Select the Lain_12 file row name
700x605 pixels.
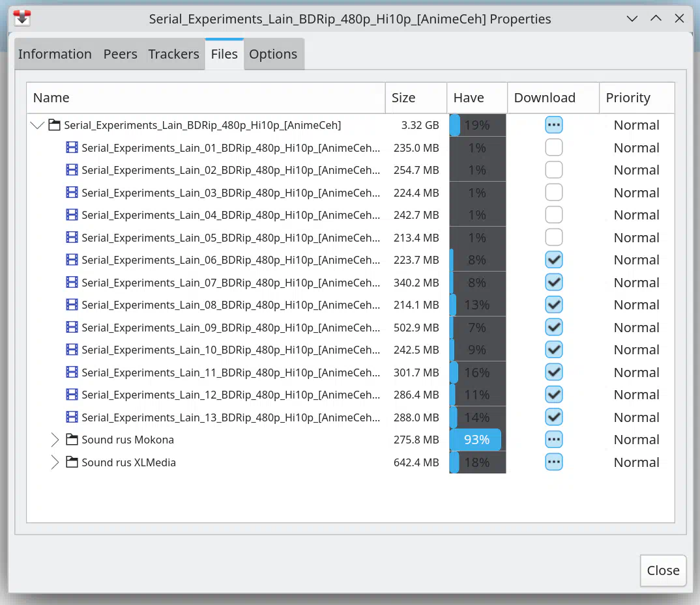(231, 395)
